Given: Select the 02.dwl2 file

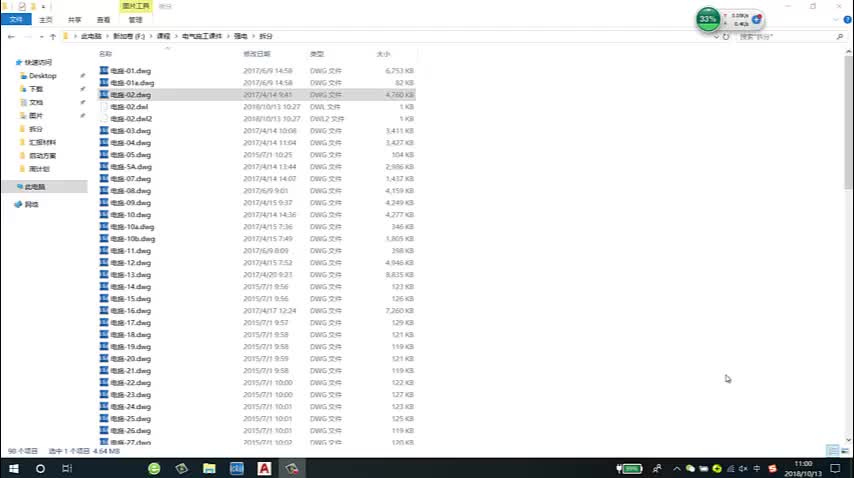Looking at the screenshot, I should point(131,119).
